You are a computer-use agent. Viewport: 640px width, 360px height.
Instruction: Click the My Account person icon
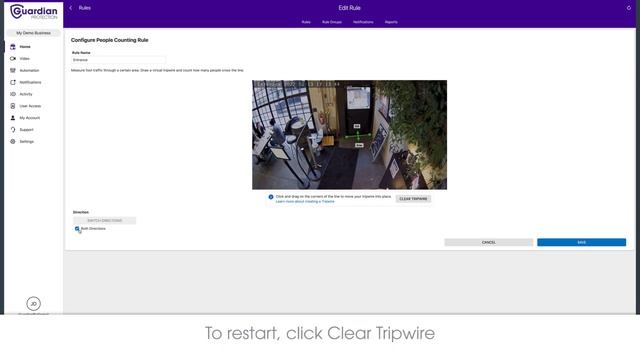click(x=13, y=118)
